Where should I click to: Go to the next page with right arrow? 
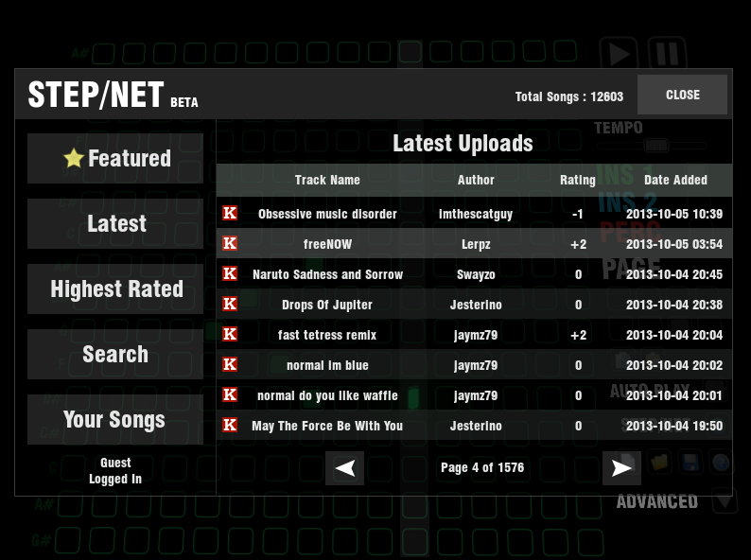621,468
